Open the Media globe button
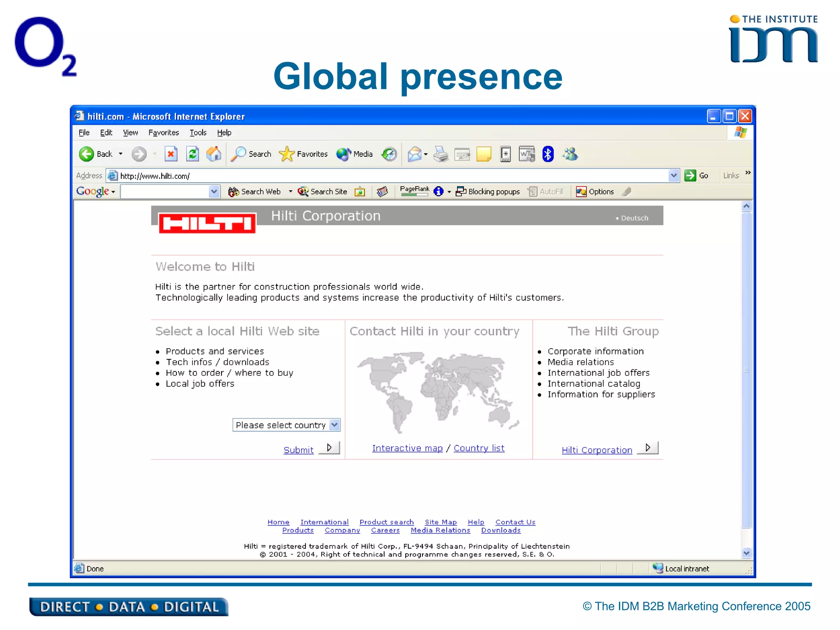 [x=354, y=154]
